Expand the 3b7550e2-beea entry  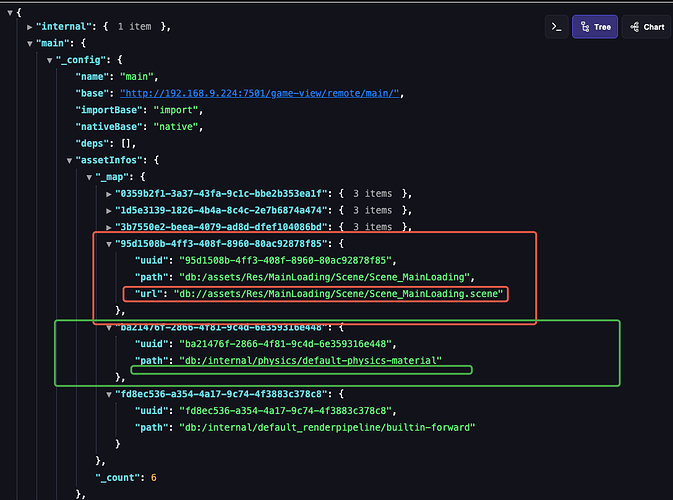coord(109,227)
